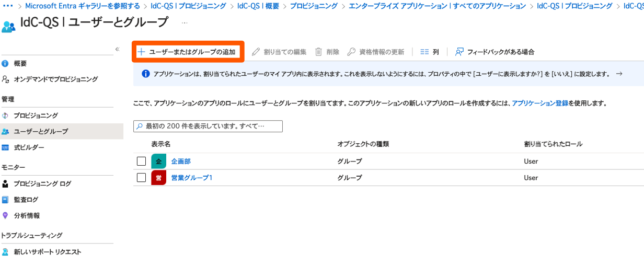Tick the checkbox for 営業グループ1 row

pos(141,178)
